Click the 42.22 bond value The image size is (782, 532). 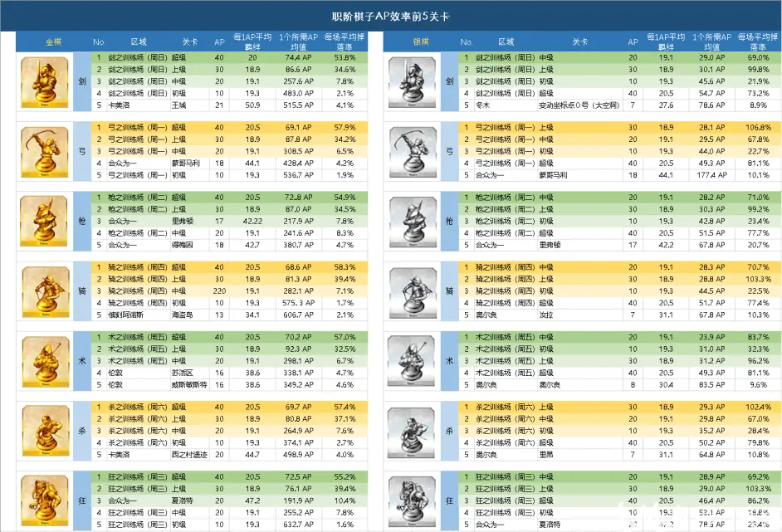click(x=252, y=221)
